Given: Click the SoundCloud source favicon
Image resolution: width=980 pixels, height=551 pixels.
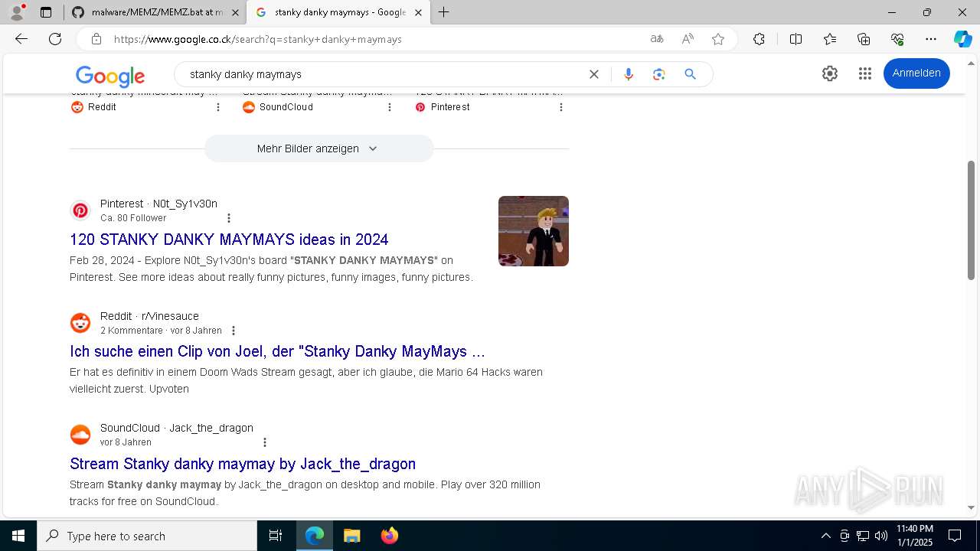Looking at the screenshot, I should (80, 435).
